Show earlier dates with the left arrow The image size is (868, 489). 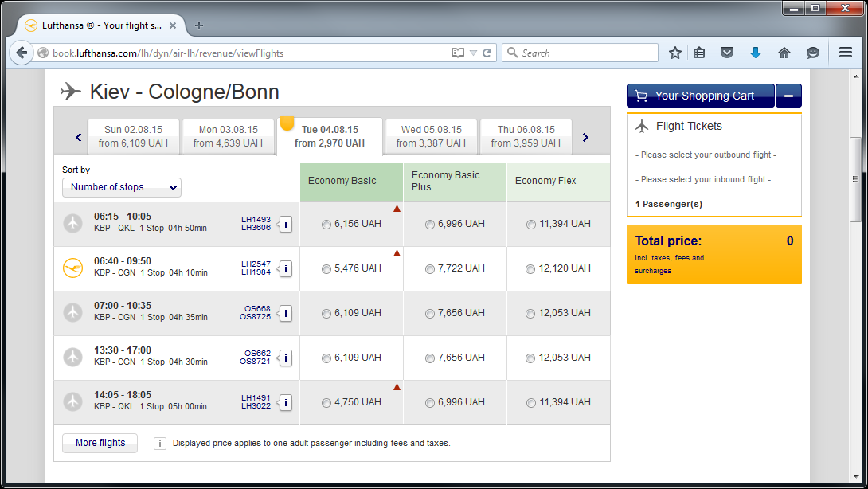point(78,137)
